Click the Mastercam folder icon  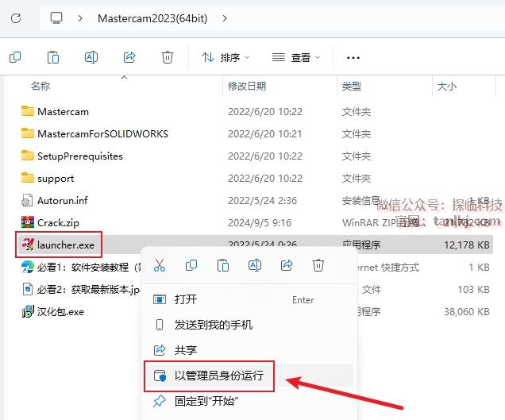[x=27, y=111]
